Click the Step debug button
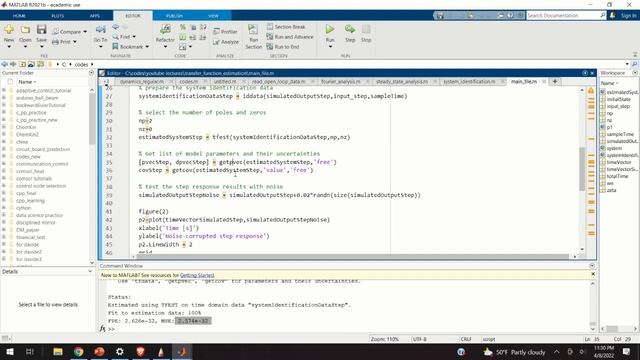Screen dimensions: 640x360 point(350,29)
